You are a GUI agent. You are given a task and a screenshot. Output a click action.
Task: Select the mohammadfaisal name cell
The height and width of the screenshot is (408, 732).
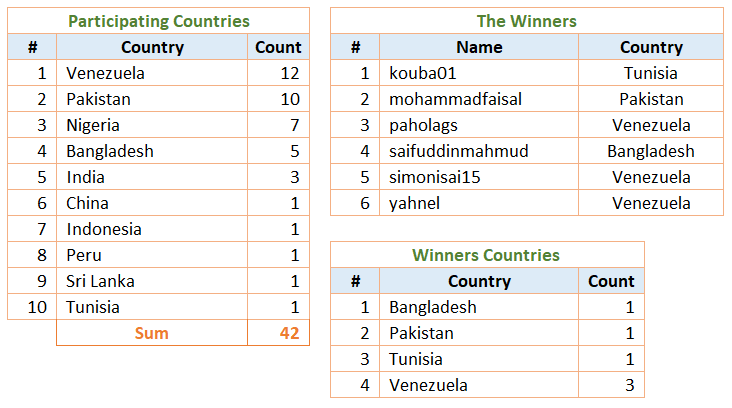479,99
